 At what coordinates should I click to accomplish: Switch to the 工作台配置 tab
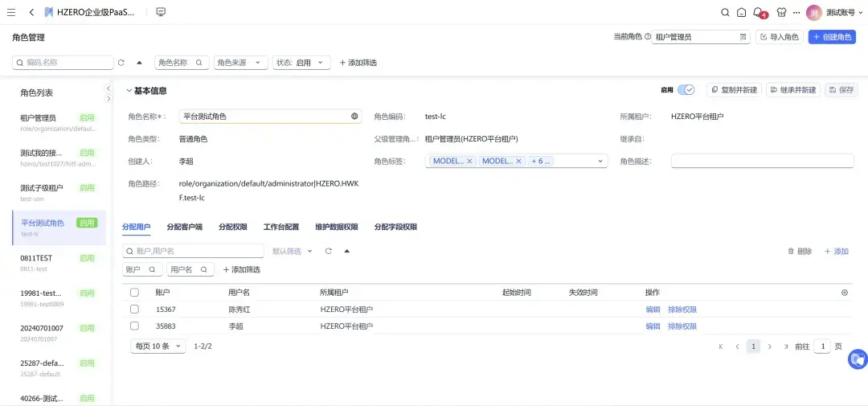[x=281, y=227]
